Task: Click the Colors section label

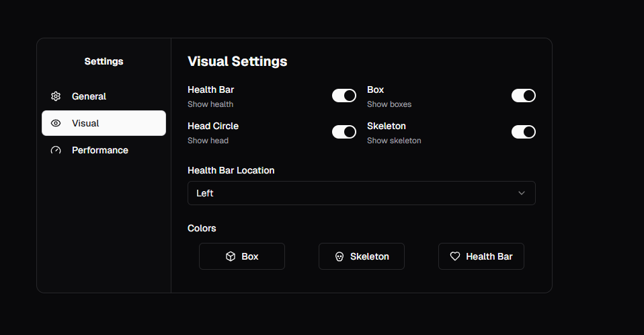Action: click(x=202, y=228)
